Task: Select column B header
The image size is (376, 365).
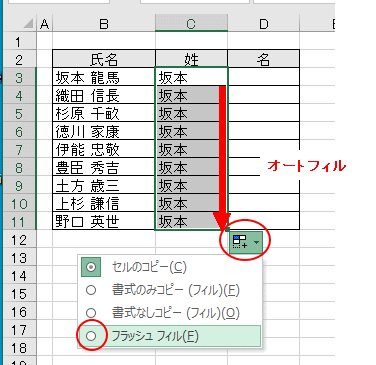Action: (x=104, y=24)
